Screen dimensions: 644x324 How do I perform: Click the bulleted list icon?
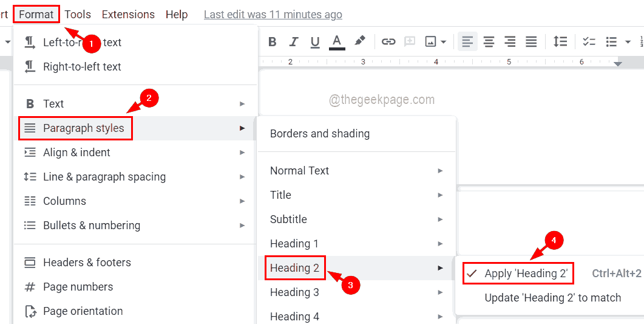point(611,41)
